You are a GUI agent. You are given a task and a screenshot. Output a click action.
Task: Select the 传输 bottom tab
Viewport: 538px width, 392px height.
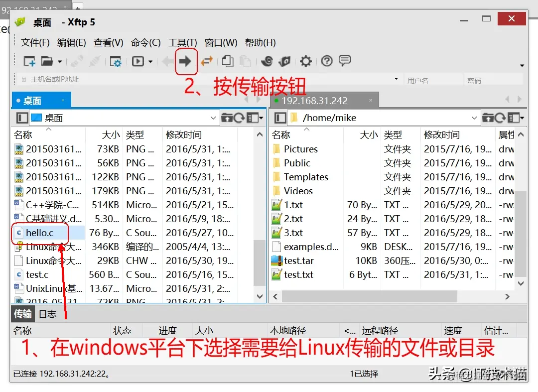pyautogui.click(x=22, y=314)
